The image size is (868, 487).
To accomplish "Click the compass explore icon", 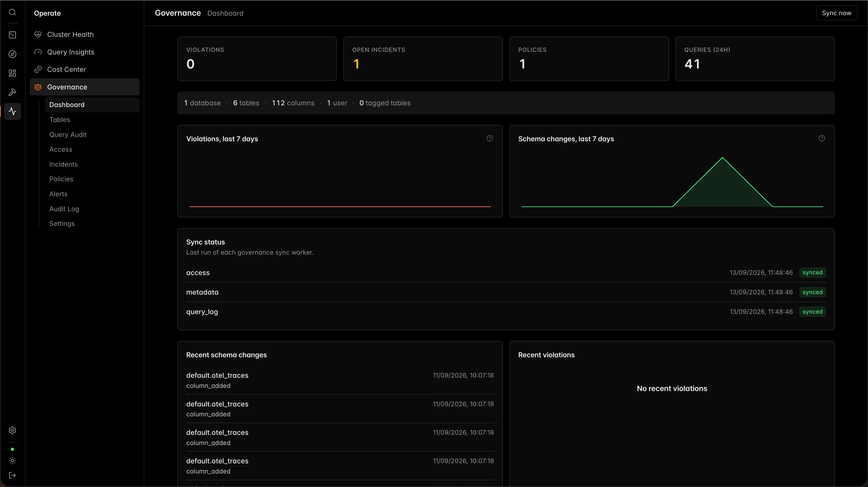I will [13, 54].
